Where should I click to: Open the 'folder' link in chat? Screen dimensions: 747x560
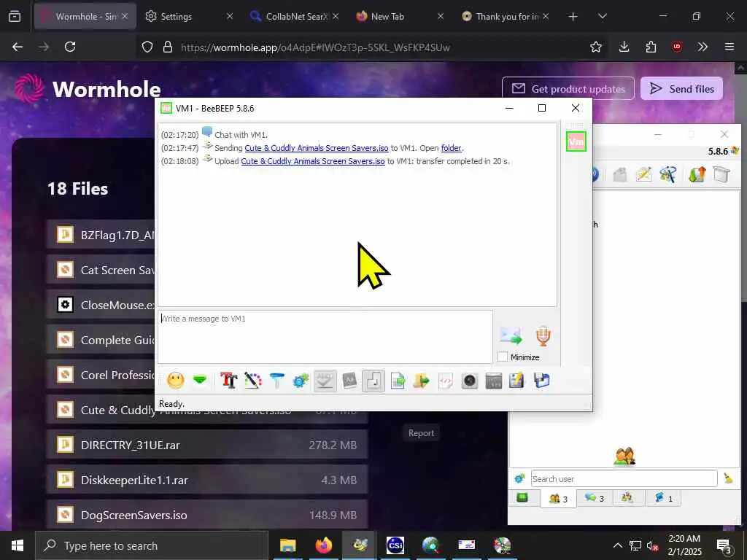pyautogui.click(x=451, y=148)
